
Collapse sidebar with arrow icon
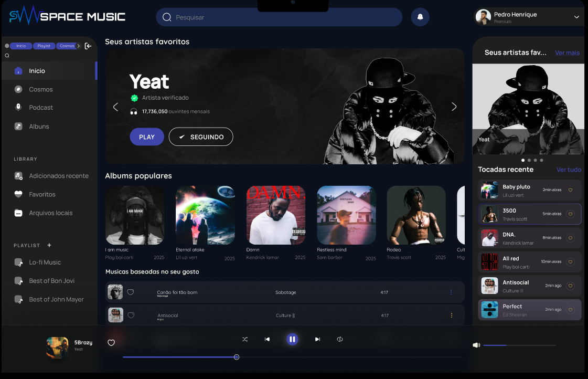pos(88,46)
